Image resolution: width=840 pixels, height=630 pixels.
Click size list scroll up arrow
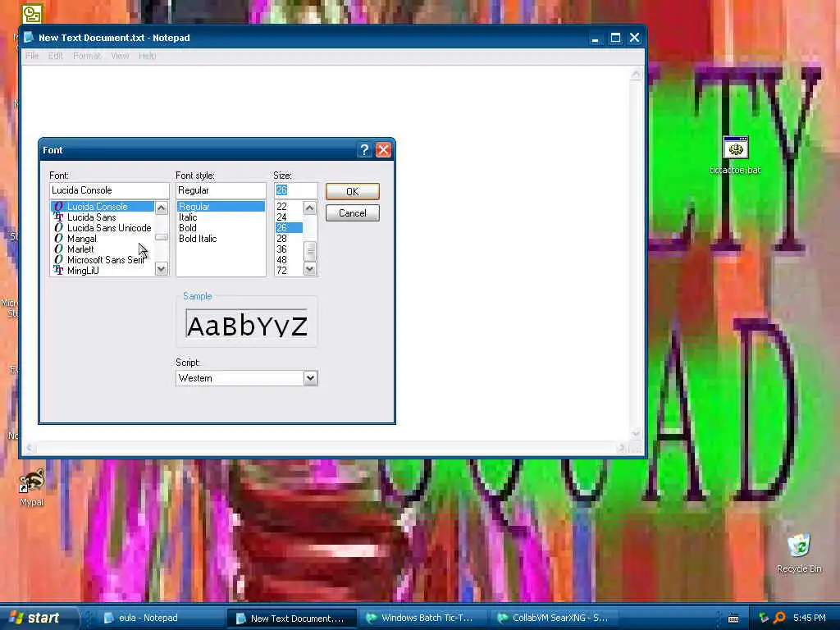[309, 208]
